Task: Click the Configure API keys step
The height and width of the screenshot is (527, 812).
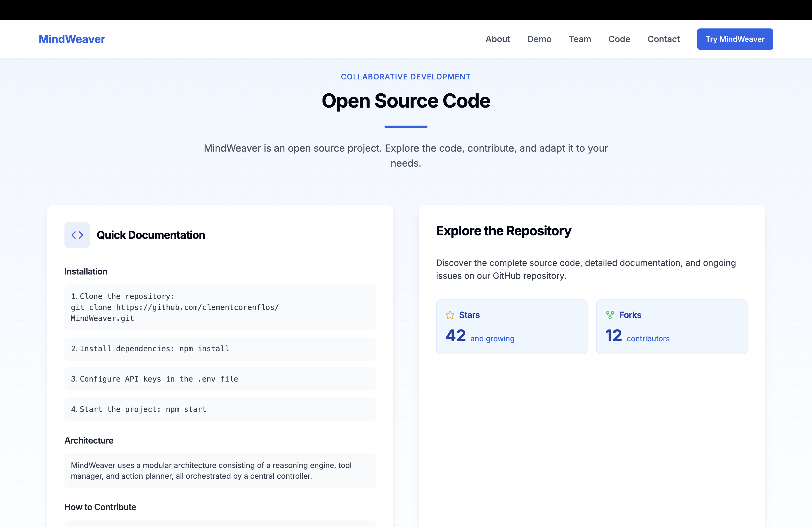Action: [x=220, y=379]
